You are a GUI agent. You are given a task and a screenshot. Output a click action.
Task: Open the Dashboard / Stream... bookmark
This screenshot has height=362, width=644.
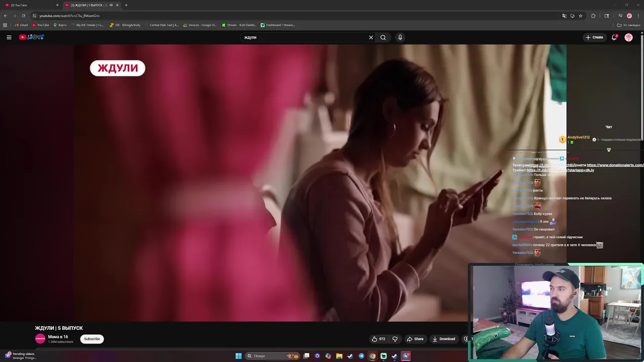pos(278,25)
